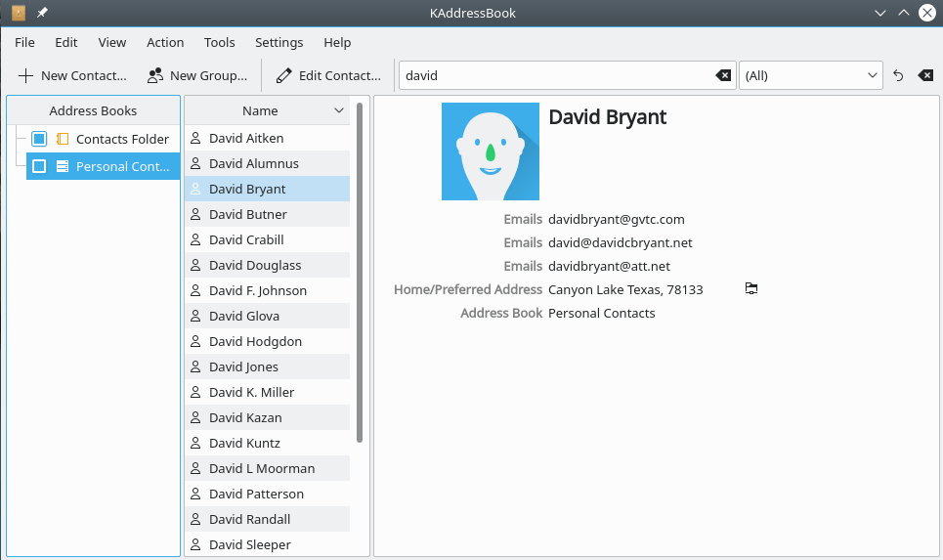This screenshot has width=943, height=560.
Task: Click the Contacts Folder orange book icon
Action: [x=63, y=139]
